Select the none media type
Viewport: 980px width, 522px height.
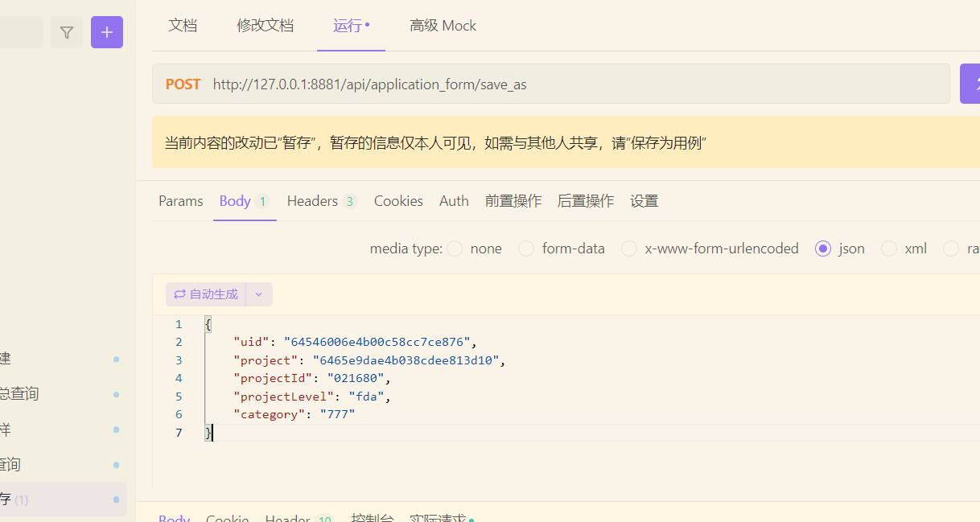(x=455, y=249)
